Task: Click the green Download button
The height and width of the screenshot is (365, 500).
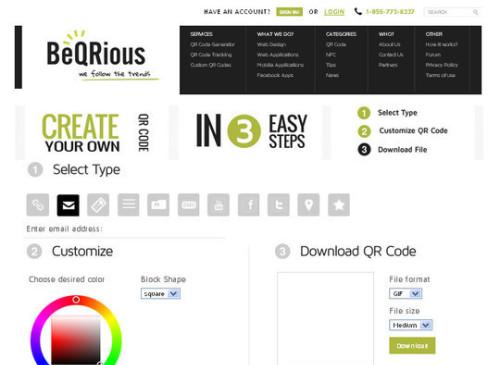Action: pos(412,346)
